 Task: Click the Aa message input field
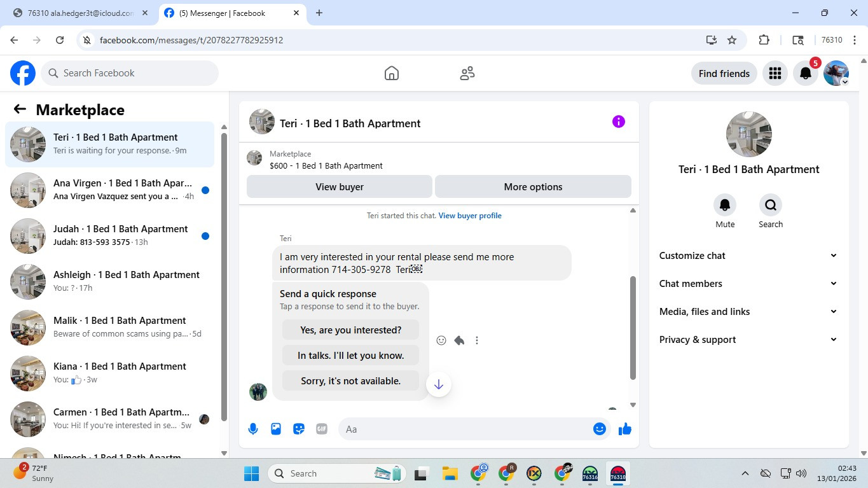point(466,429)
